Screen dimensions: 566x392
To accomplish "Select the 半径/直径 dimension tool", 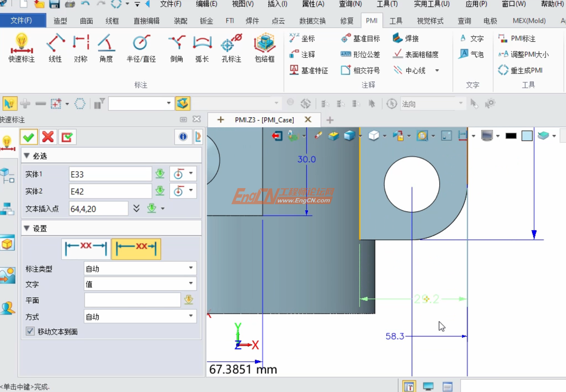I will pyautogui.click(x=141, y=48).
